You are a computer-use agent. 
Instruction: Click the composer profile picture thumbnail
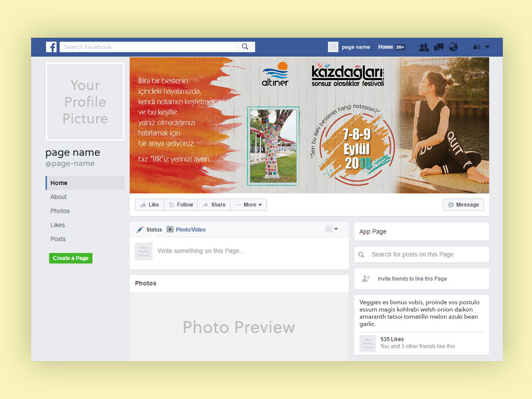(x=144, y=251)
